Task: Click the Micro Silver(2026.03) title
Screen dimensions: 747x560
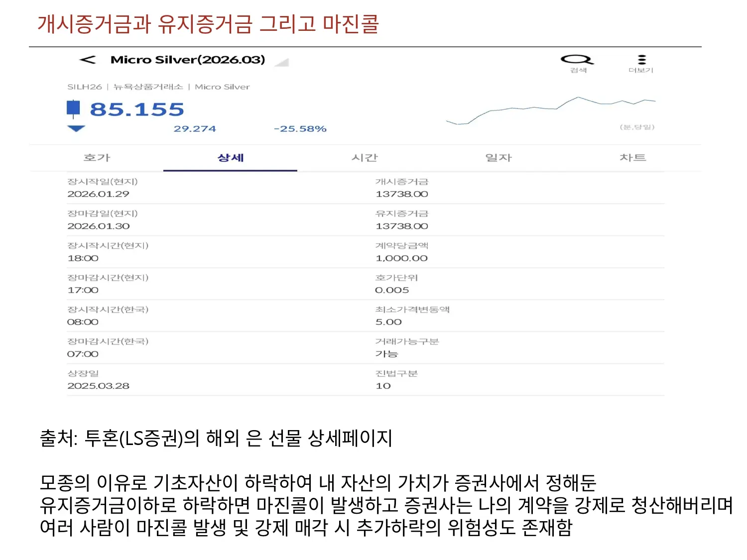Action: point(188,60)
